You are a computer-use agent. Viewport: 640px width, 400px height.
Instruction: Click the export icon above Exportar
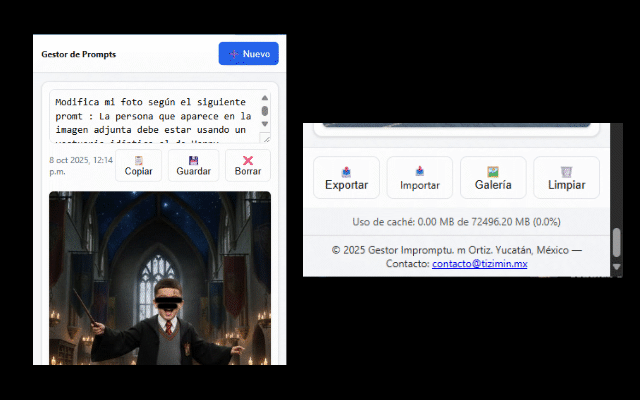click(x=346, y=171)
